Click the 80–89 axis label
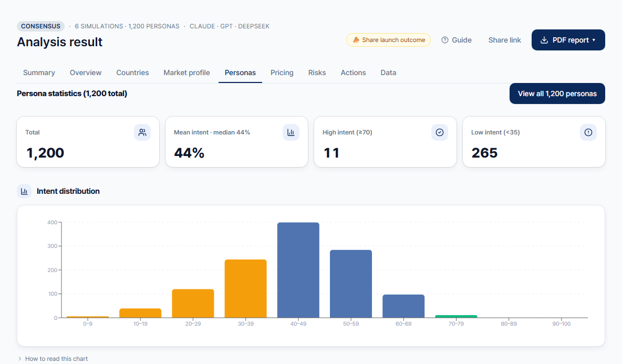Image resolution: width=622 pixels, height=364 pixels. coord(509,324)
